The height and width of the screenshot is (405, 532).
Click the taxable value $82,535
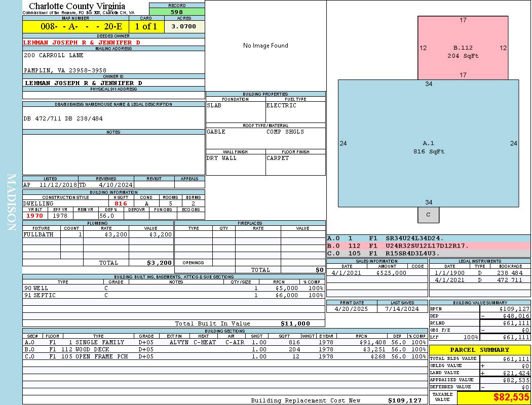493,398
